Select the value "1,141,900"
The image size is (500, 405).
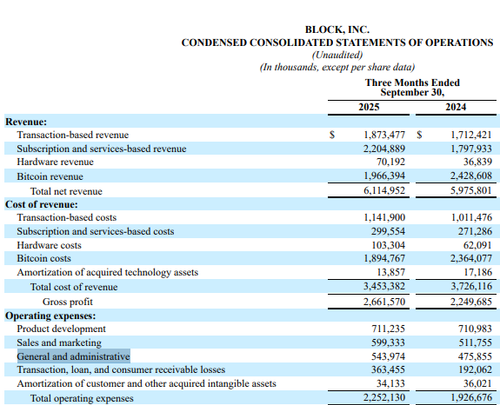(x=384, y=218)
